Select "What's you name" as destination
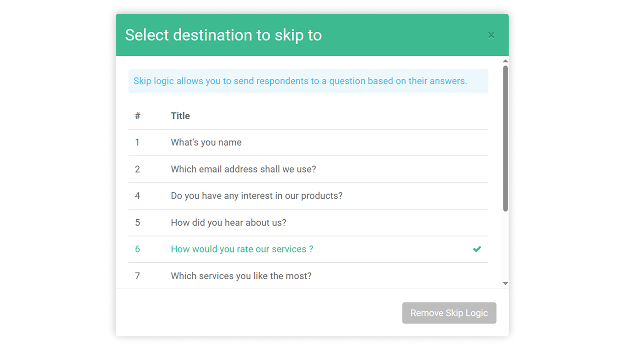 tap(206, 142)
